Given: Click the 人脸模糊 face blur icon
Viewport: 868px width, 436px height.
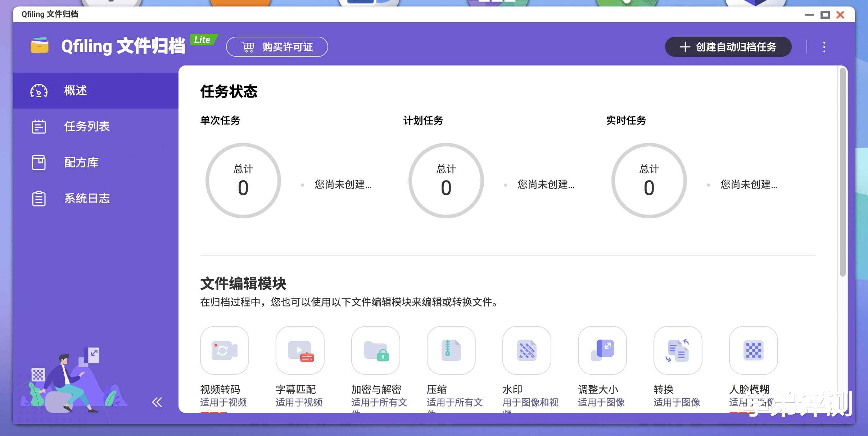Looking at the screenshot, I should pos(753,350).
